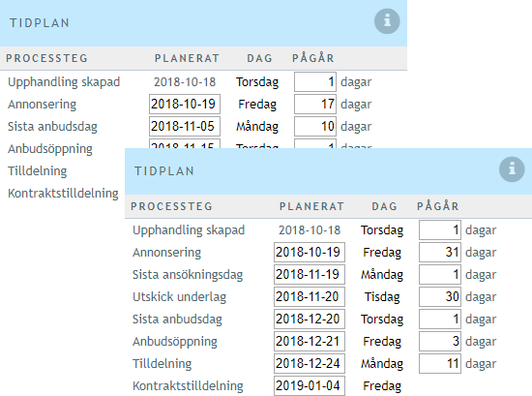Click the Annonsering field showing 31 dagar
The image size is (532, 396).
(440, 252)
